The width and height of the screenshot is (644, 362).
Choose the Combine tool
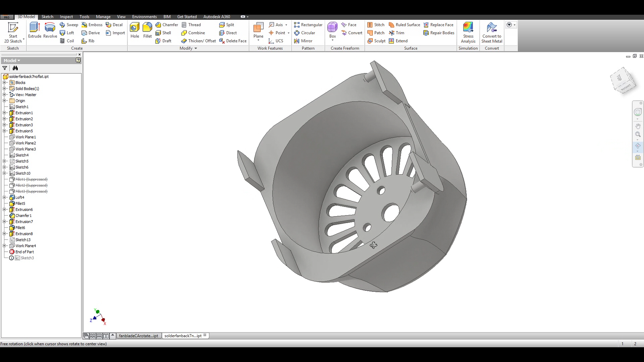[x=193, y=33]
